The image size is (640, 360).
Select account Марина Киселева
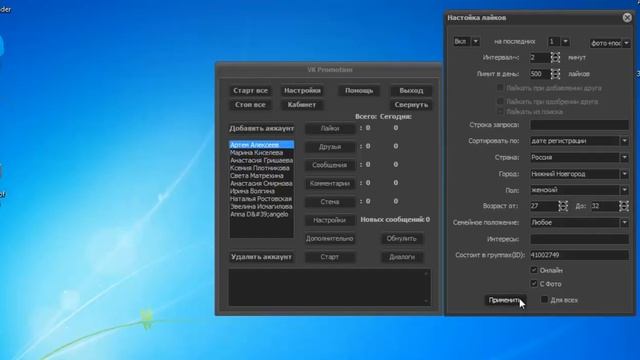pos(261,153)
